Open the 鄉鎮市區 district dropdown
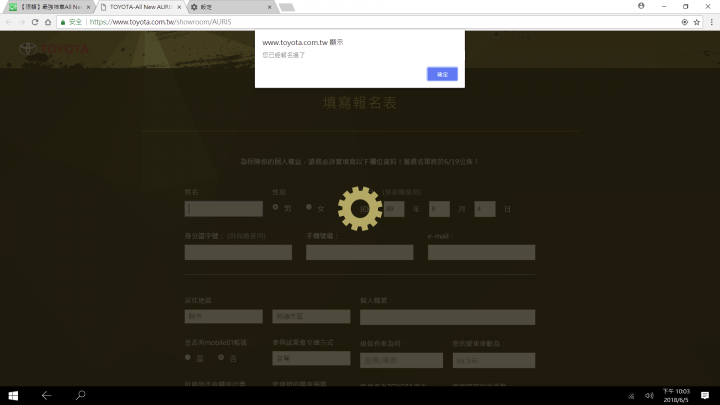Screen dimensions: 720x405 pos(311,316)
